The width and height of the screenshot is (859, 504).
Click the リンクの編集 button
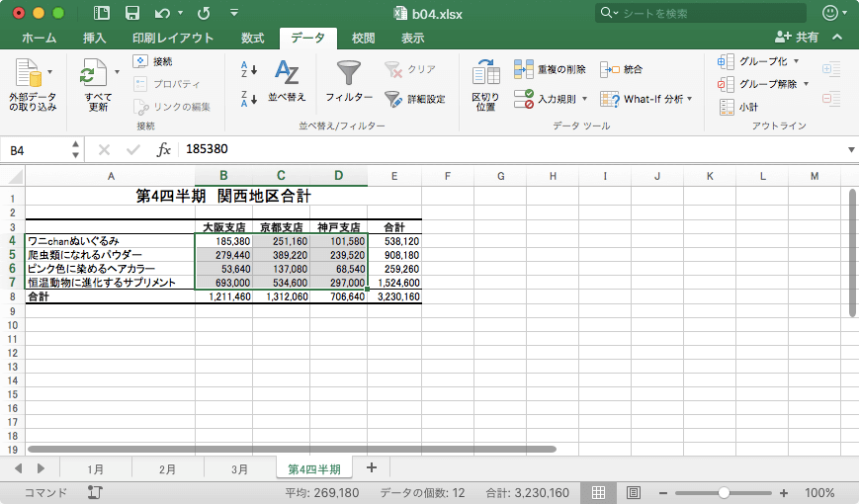pyautogui.click(x=172, y=107)
